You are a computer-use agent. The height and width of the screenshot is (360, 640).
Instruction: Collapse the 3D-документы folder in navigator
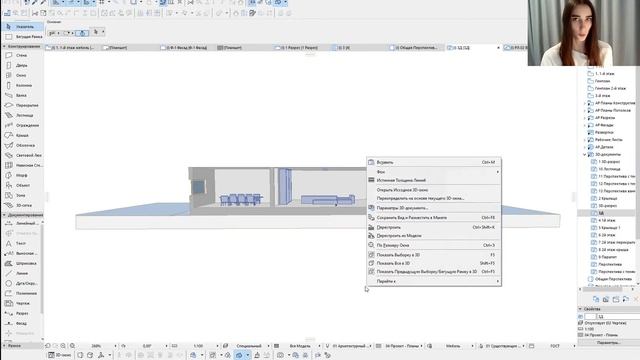point(584,155)
